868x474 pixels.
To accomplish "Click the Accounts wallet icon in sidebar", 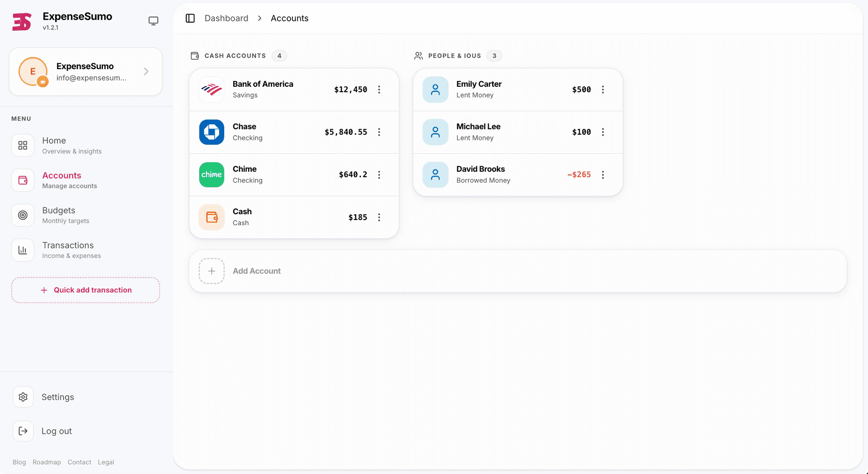I will click(23, 180).
